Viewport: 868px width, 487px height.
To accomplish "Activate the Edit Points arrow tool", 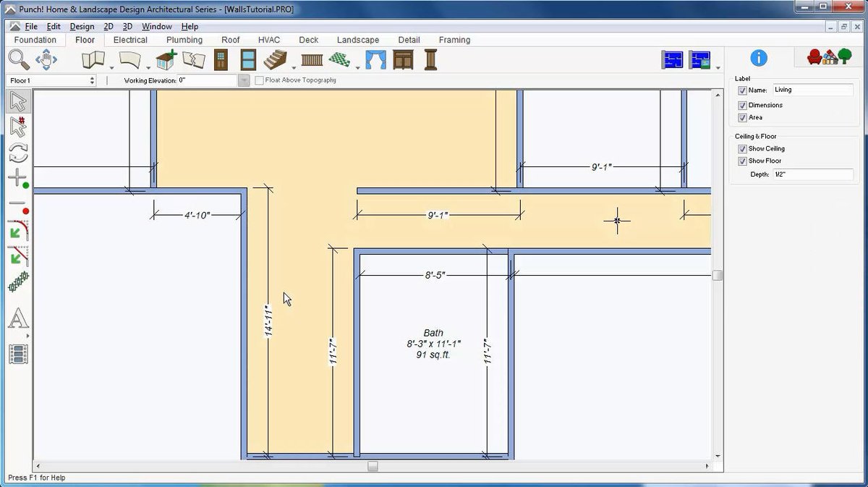I will pyautogui.click(x=18, y=127).
